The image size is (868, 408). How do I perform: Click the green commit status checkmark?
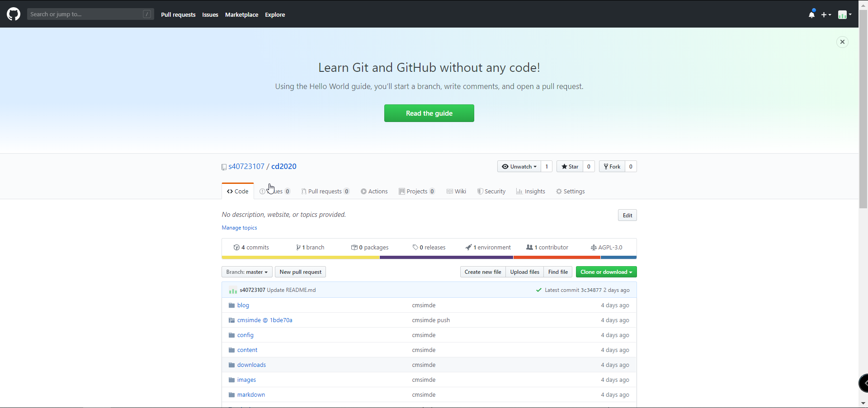[x=538, y=290]
